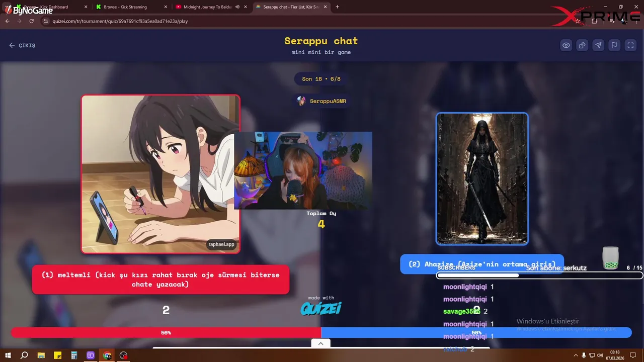The width and height of the screenshot is (644, 362).
Task: Click the ÇIKIŞ exit button
Action: (22, 45)
